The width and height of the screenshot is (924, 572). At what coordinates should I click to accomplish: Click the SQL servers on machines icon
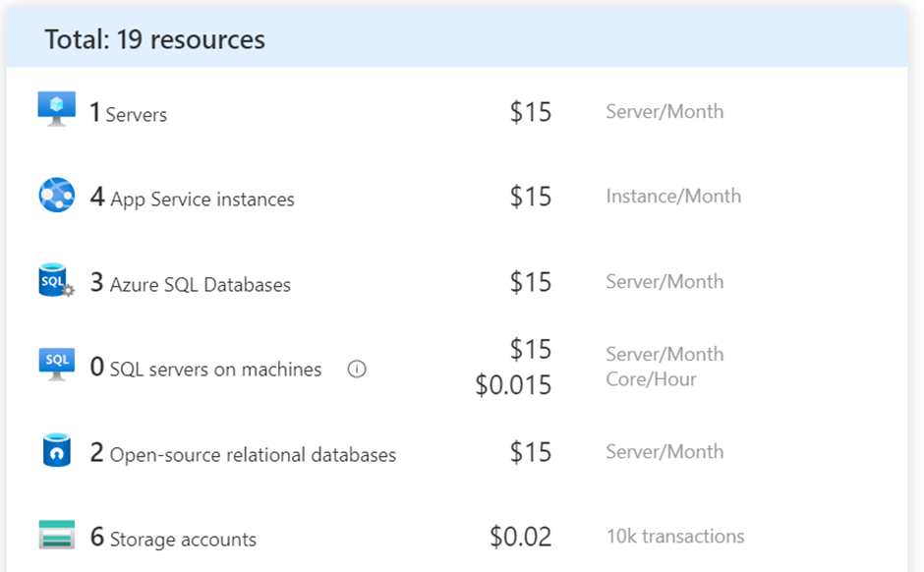coord(56,366)
